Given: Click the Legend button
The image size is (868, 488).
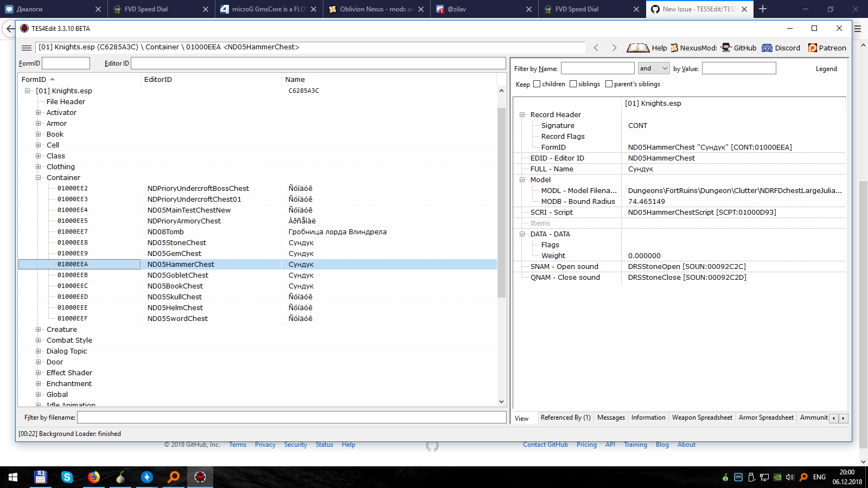Looking at the screenshot, I should pyautogui.click(x=826, y=69).
